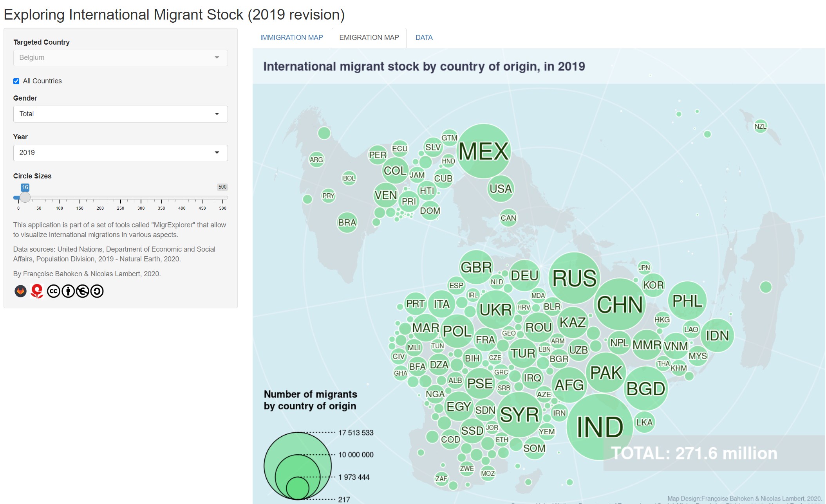
Task: Open the GitLab fox logo link
Action: tap(20, 291)
